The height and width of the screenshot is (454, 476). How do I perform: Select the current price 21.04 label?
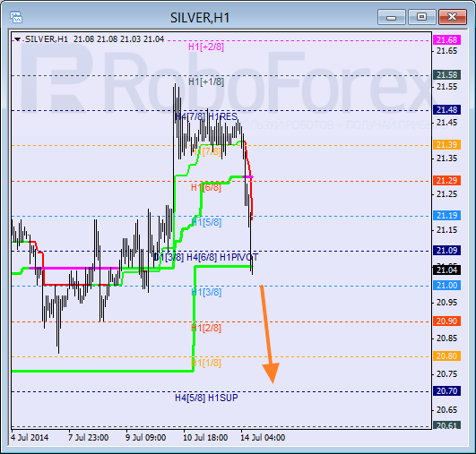446,270
